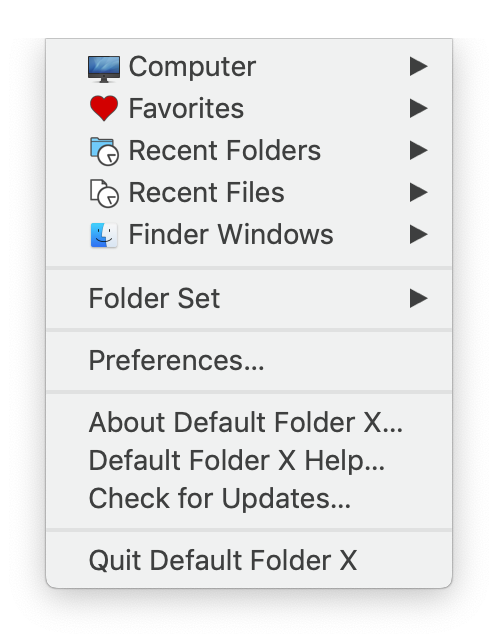The height and width of the screenshot is (642, 498).
Task: Expand the Finder Windows submenu arrow
Action: 419,234
